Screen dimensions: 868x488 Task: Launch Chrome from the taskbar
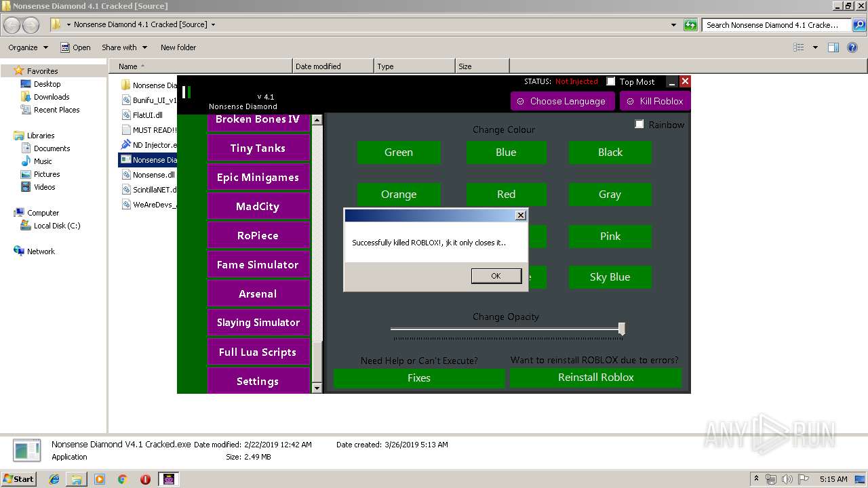122,479
